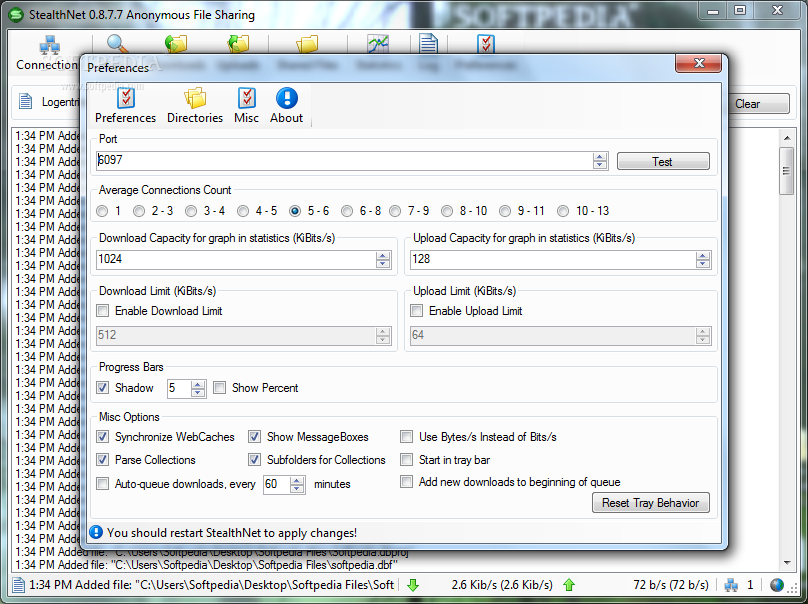Viewport: 808px width, 604px height.
Task: Click the restart notice info icon
Action: 96,532
